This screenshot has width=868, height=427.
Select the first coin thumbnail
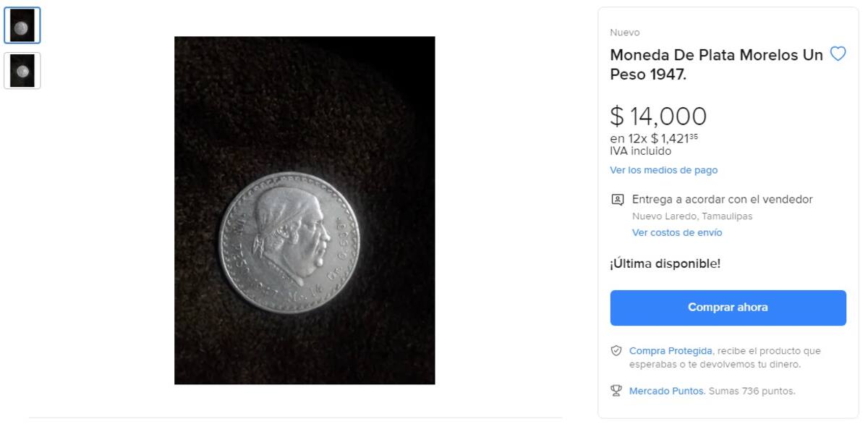click(22, 26)
